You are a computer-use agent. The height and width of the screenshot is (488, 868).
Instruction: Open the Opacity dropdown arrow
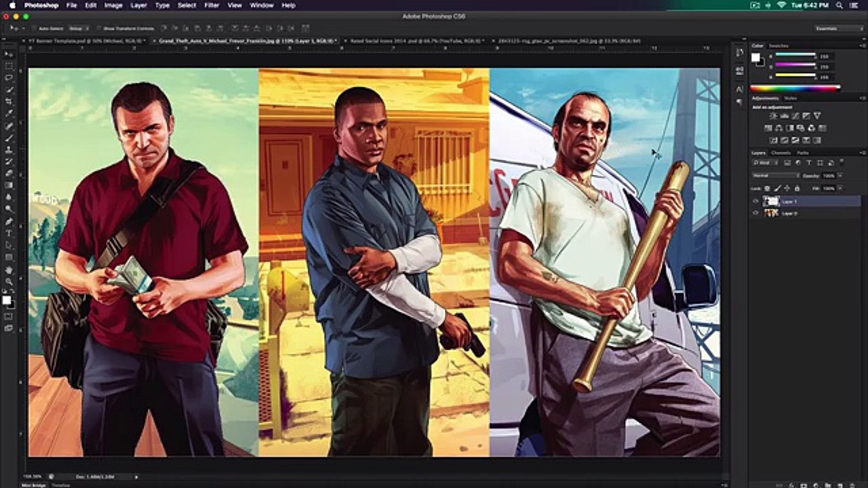[840, 175]
